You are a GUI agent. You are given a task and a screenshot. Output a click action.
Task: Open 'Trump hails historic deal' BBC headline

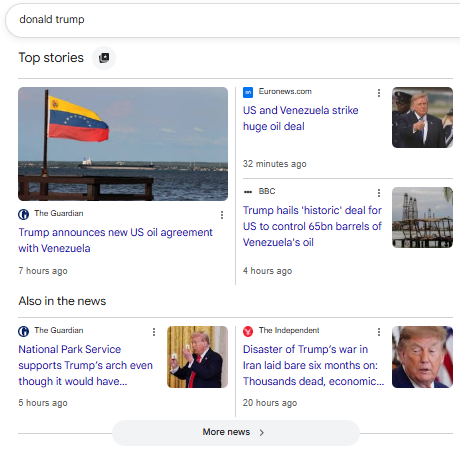point(312,226)
